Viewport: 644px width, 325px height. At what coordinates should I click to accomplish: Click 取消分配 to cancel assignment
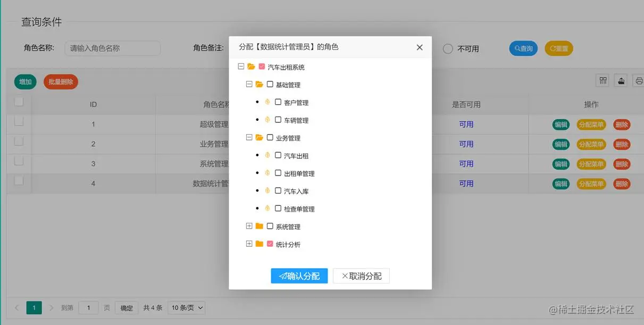362,276
